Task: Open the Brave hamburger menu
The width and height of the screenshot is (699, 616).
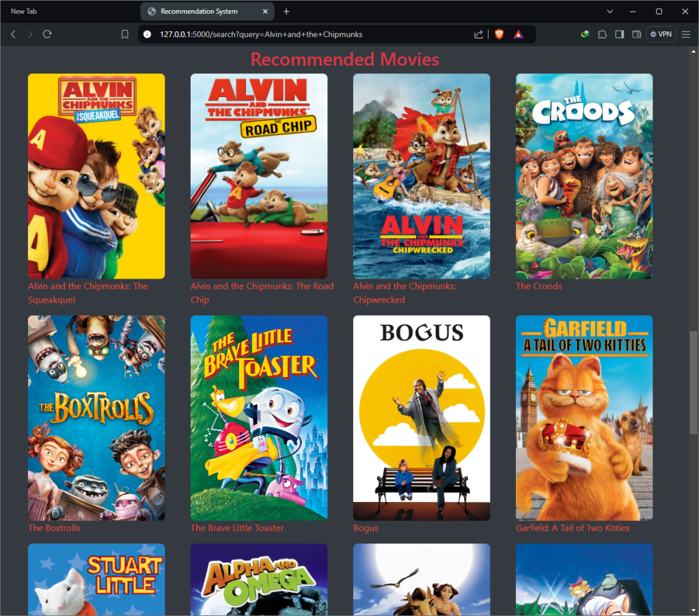Action: [686, 34]
